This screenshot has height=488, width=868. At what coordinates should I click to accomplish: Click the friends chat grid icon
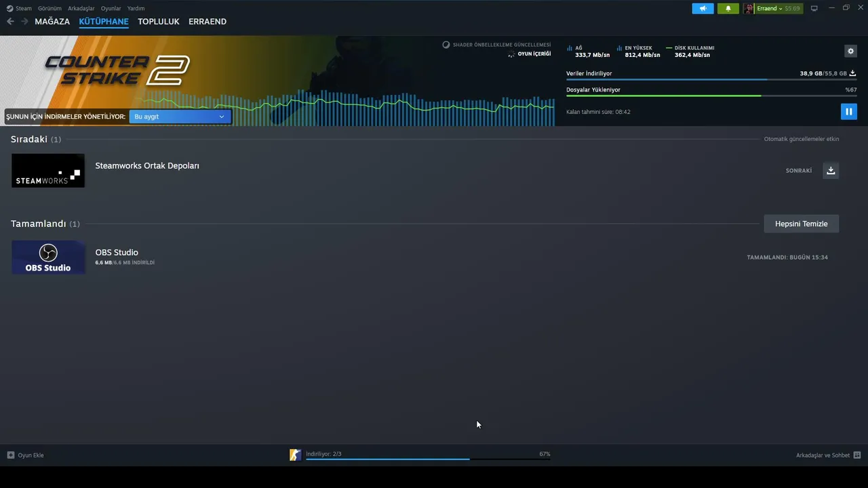click(x=857, y=455)
